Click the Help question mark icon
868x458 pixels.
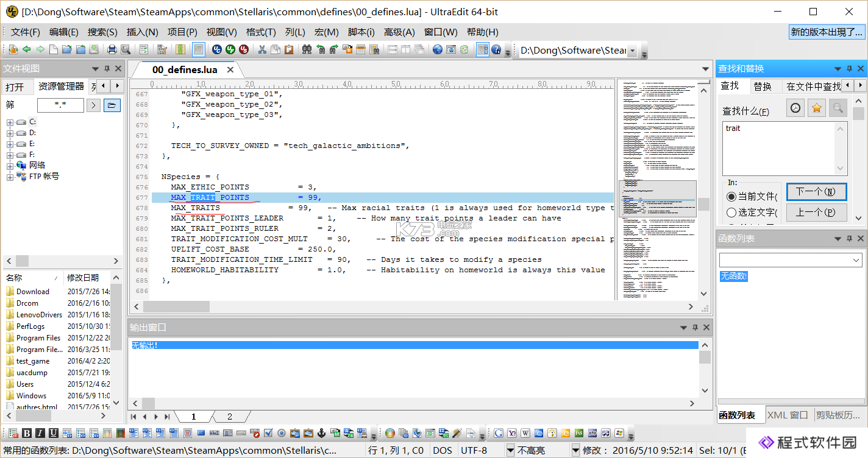click(496, 49)
